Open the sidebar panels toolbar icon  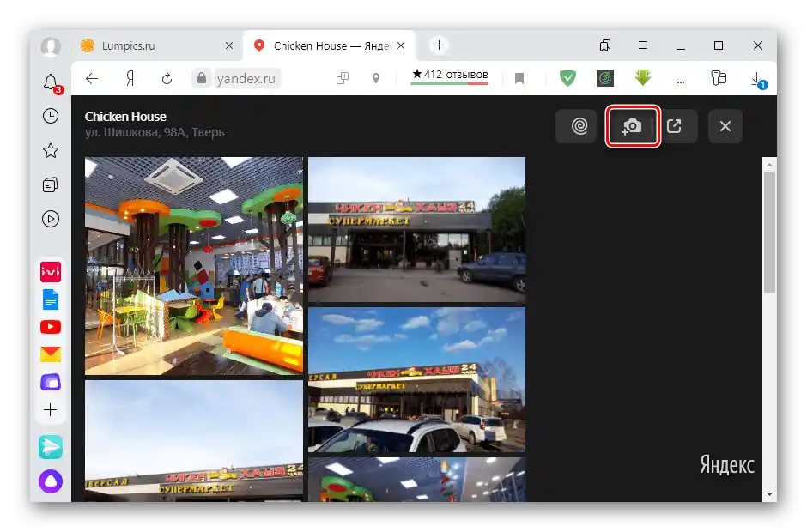[x=719, y=78]
